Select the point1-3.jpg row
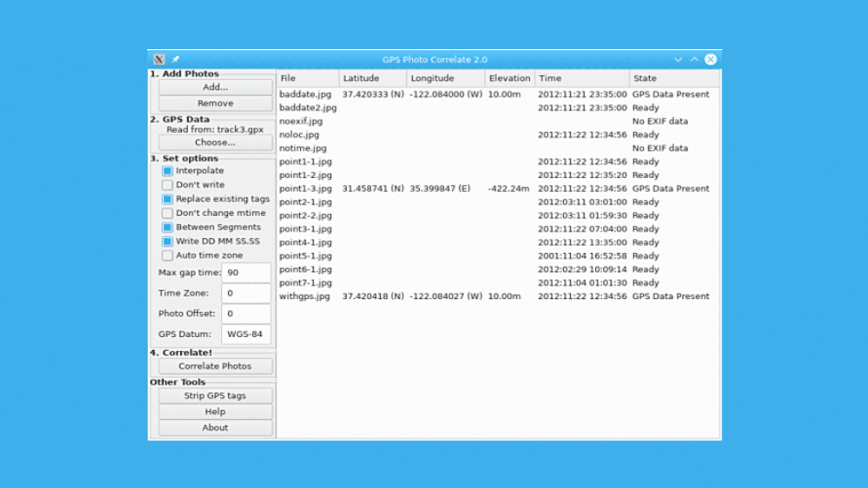This screenshot has height=488, width=868. 498,188
